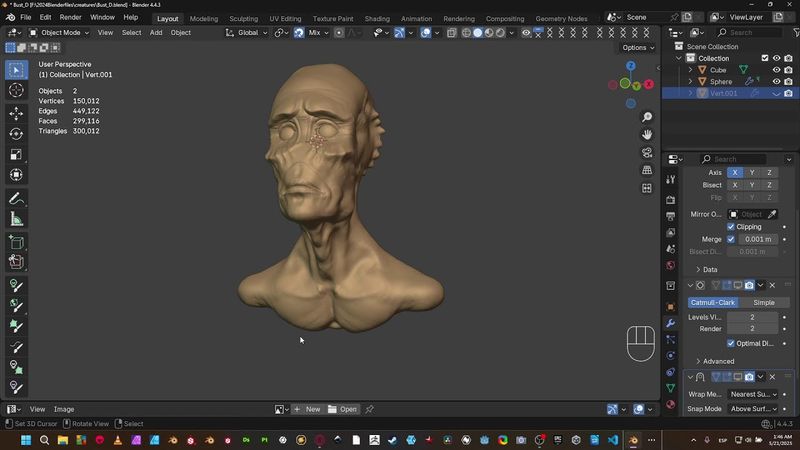Hide the Cube object with eye icon

777,70
